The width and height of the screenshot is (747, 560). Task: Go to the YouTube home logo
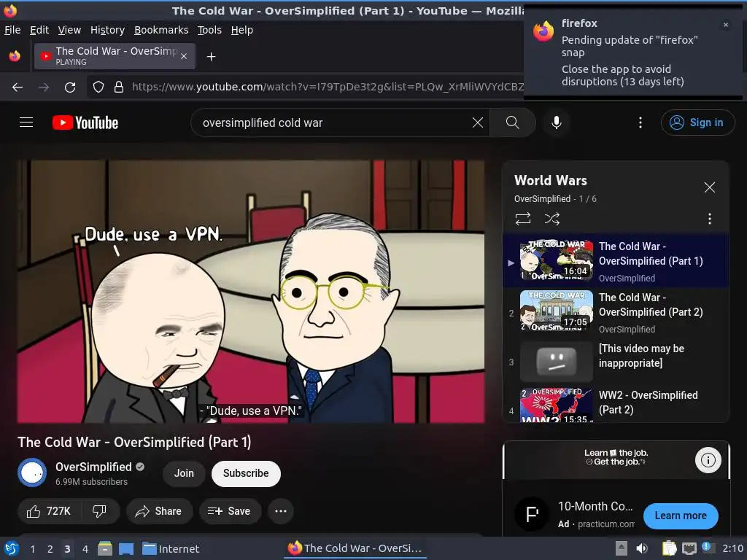(x=85, y=122)
